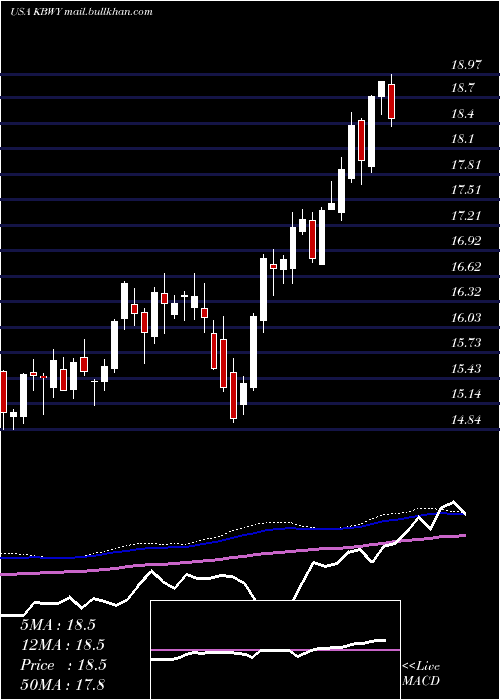Click the <<Live MACD label
This screenshot has height=700, width=500.
(x=421, y=673)
